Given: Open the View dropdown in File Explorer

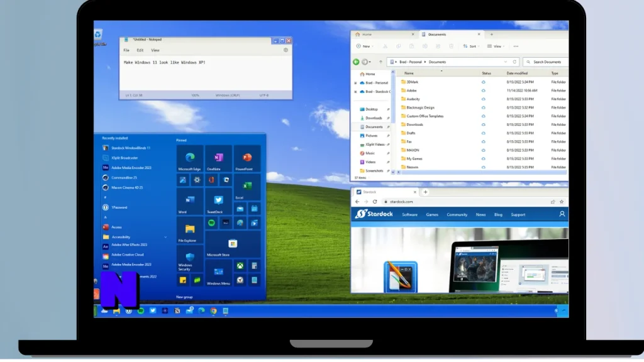Looking at the screenshot, I should [496, 47].
